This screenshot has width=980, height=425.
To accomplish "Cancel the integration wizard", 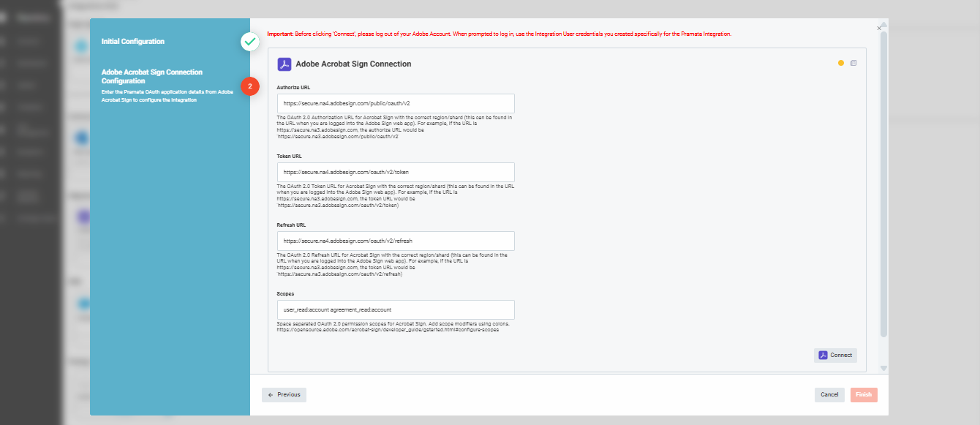I will coord(829,394).
